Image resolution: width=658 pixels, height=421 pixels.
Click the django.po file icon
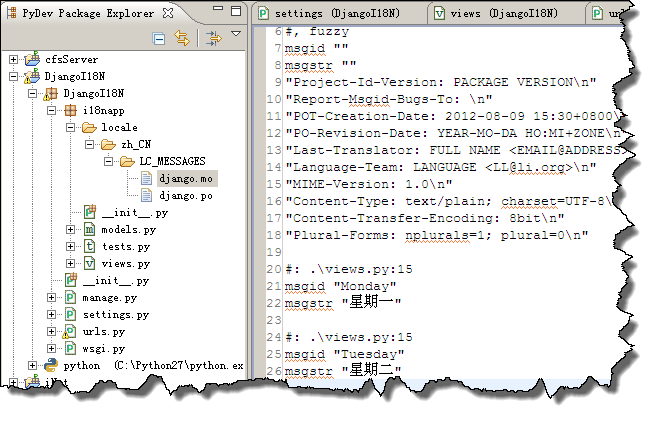tap(146, 195)
